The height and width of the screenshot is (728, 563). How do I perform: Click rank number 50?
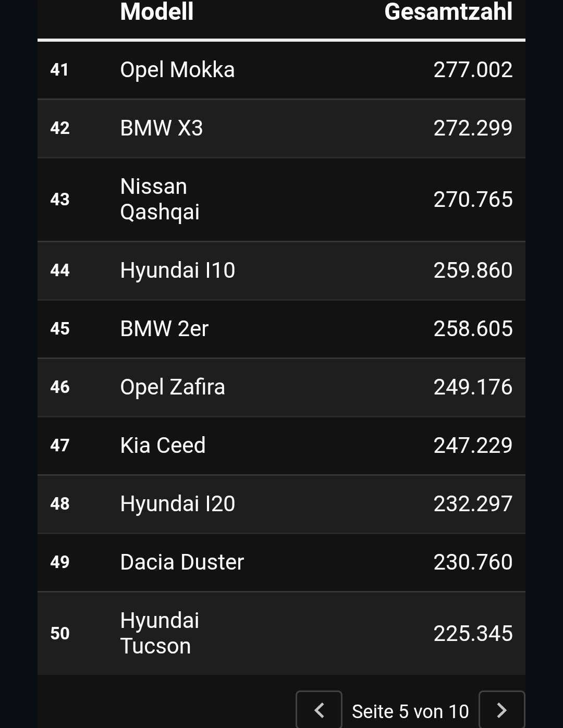[60, 634]
